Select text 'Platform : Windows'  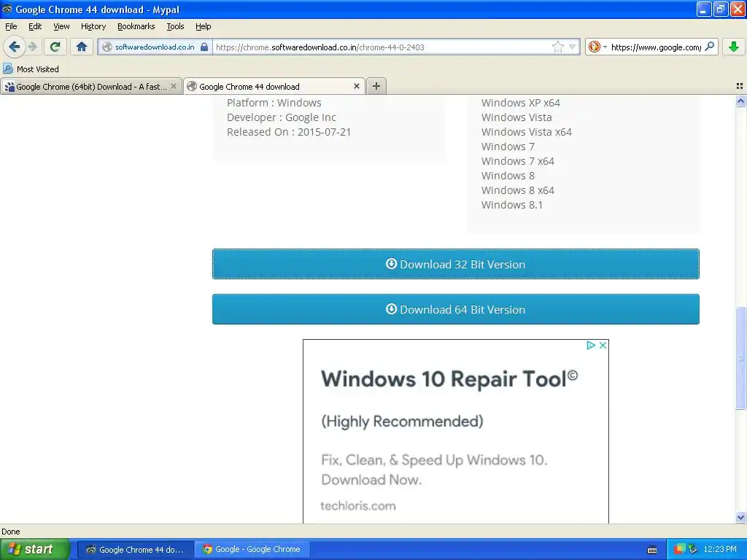[274, 103]
